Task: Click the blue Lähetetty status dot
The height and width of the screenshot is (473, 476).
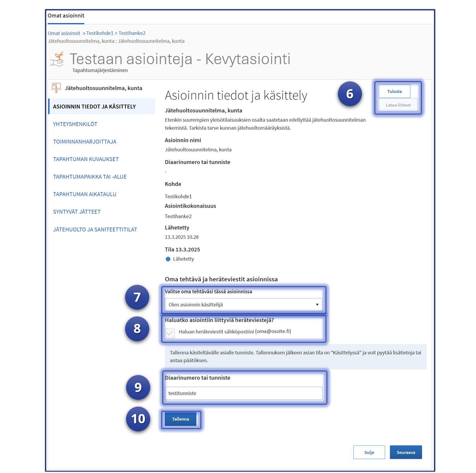Action: (x=168, y=259)
